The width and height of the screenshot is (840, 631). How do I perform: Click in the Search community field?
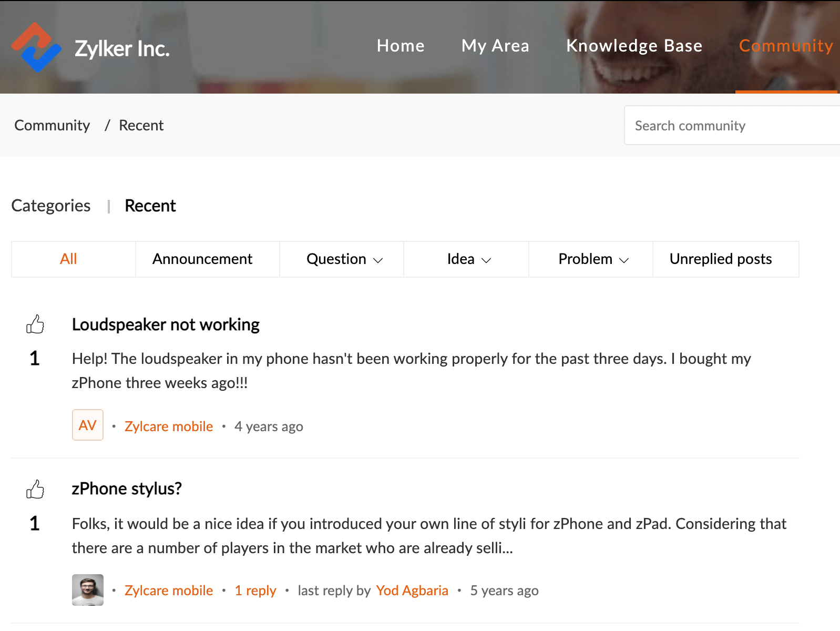pos(731,126)
